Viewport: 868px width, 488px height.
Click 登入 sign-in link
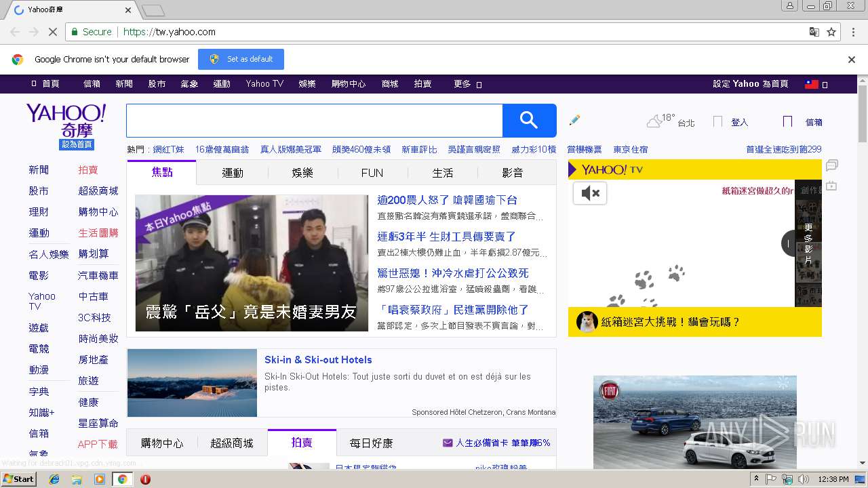(x=739, y=122)
